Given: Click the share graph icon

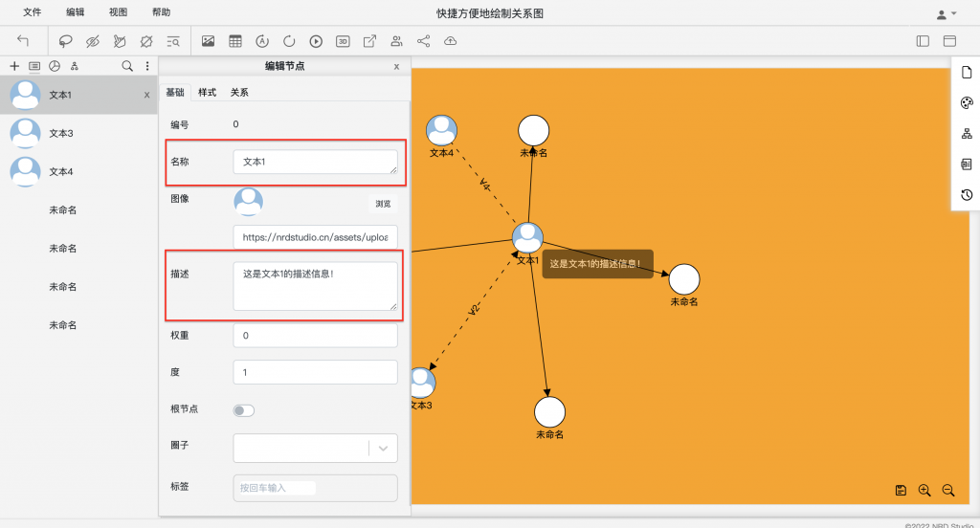Looking at the screenshot, I should 423,41.
